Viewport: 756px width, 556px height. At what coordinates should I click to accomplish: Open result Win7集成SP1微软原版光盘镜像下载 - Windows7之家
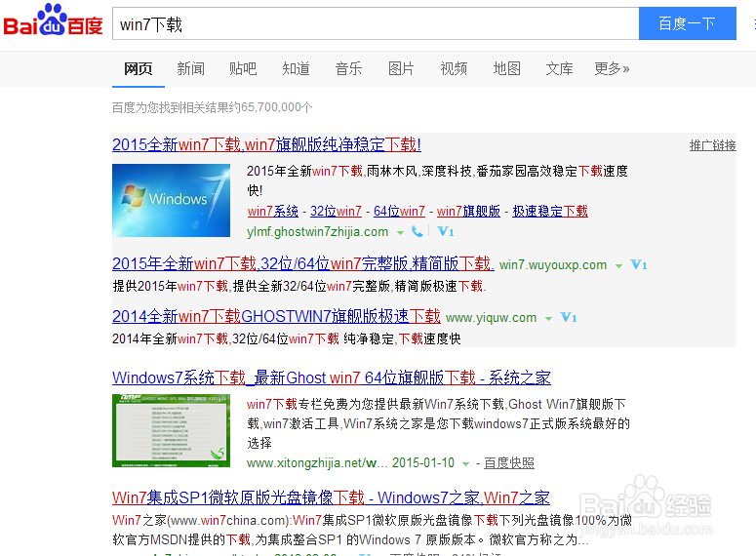click(332, 497)
